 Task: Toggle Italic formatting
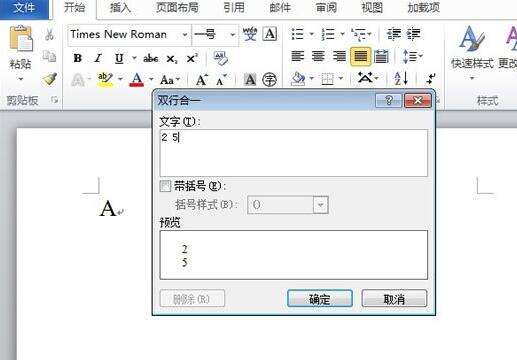click(98, 58)
